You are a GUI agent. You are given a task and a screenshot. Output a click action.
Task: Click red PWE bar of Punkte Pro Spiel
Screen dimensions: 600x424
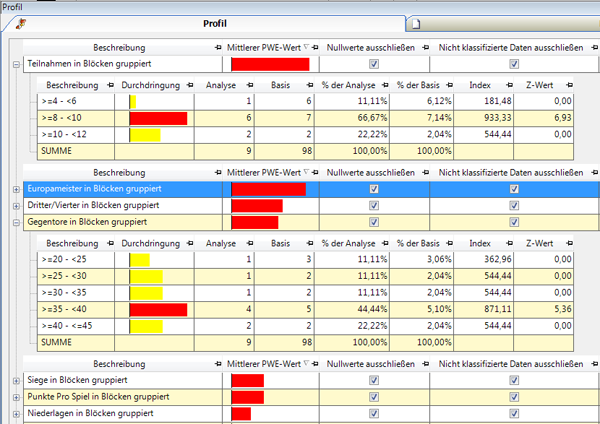(247, 397)
